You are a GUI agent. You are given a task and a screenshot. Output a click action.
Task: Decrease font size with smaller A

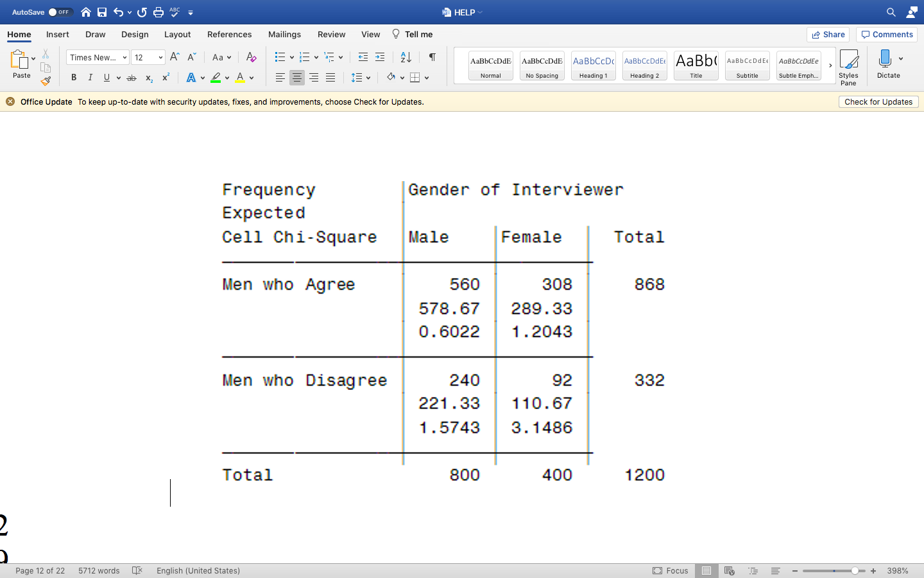tap(191, 57)
